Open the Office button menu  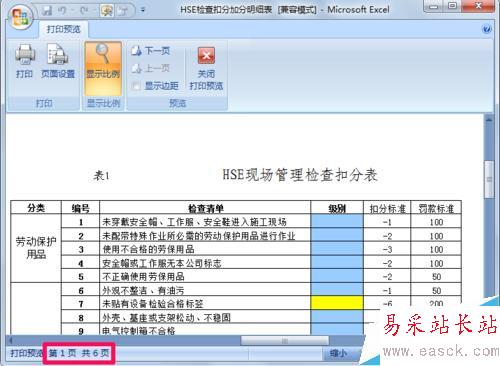[x=20, y=16]
